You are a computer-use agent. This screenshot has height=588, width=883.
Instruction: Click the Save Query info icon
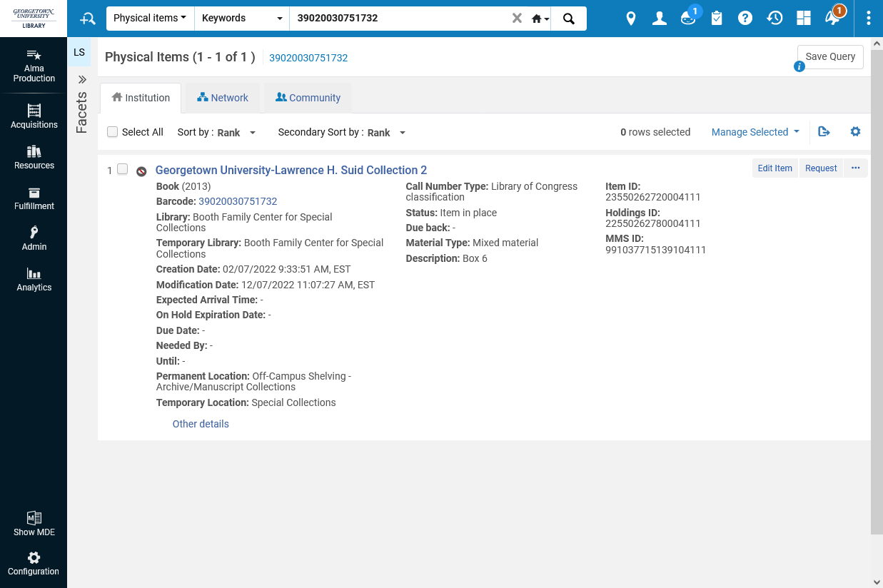[799, 66]
